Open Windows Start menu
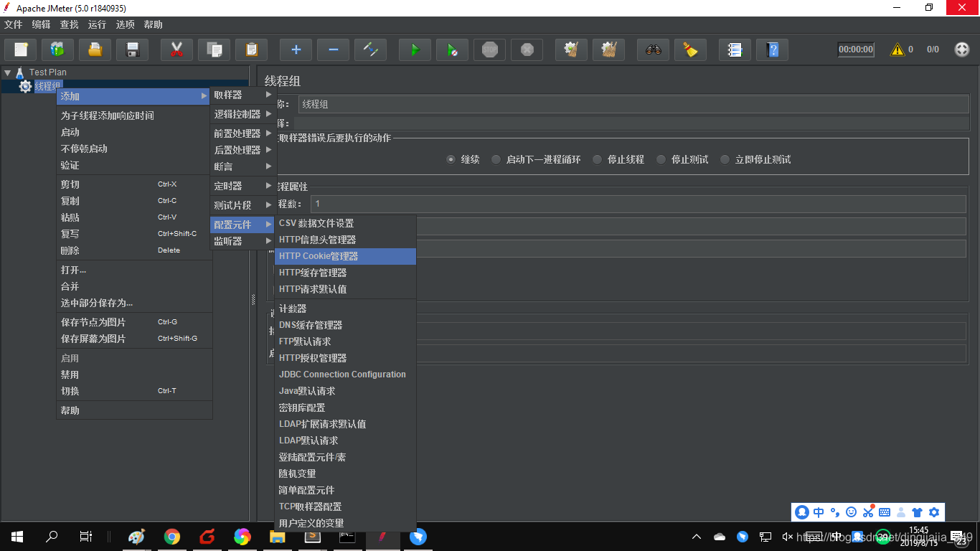Viewport: 980px width, 551px height. (17, 536)
